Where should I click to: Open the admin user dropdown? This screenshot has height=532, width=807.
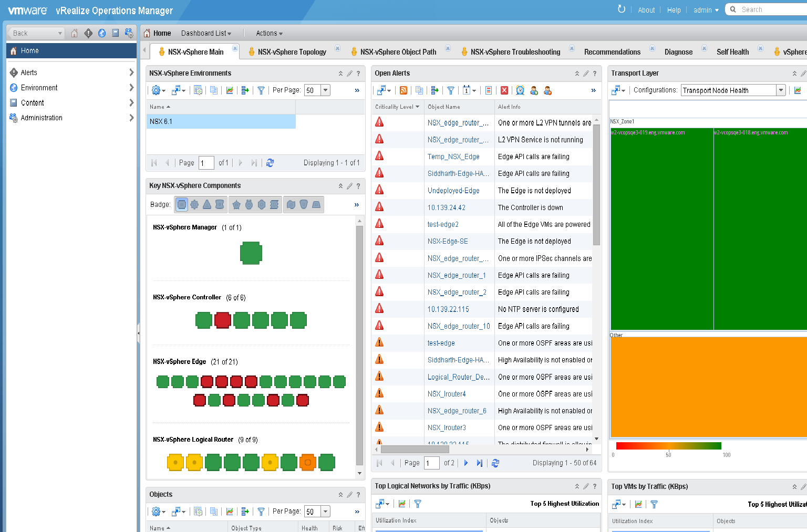click(x=706, y=10)
